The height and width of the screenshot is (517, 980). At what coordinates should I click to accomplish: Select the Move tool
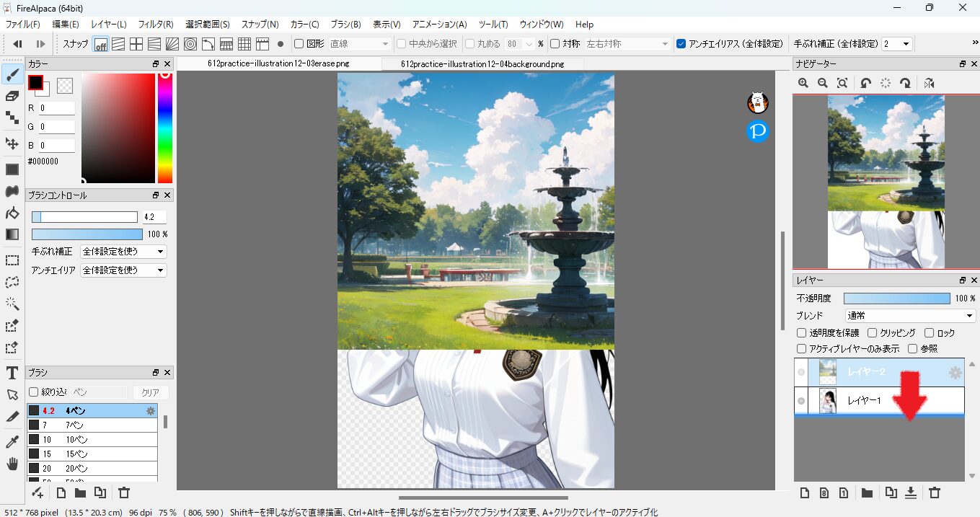coord(12,143)
